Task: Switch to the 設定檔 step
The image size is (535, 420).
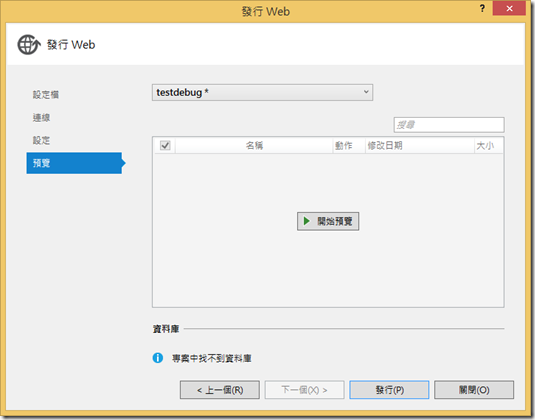Action: click(x=46, y=95)
